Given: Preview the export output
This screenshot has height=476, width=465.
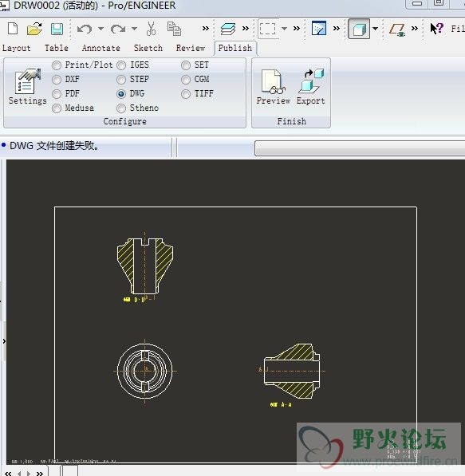Looking at the screenshot, I should [273, 88].
